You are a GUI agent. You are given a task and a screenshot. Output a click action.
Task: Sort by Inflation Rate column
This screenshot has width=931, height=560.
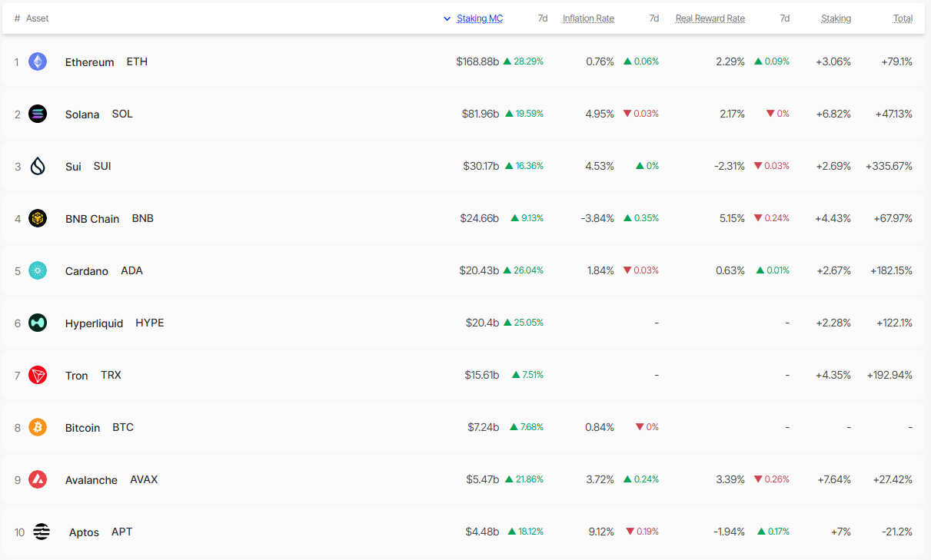click(x=588, y=18)
